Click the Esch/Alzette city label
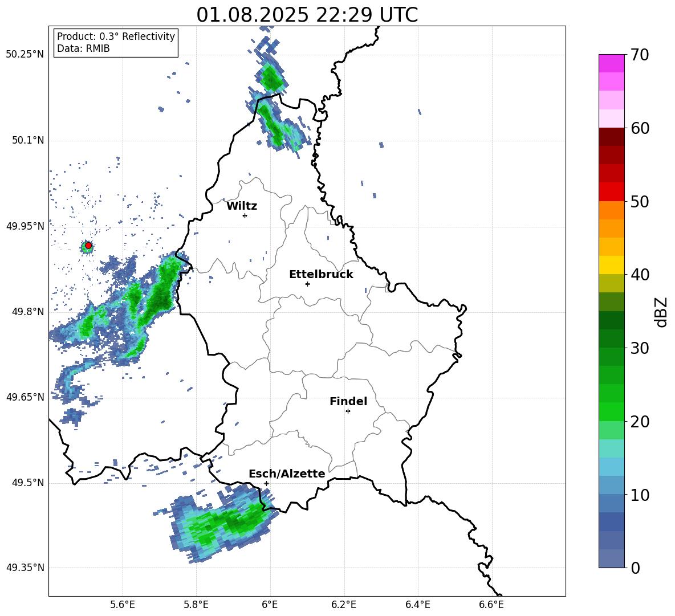 tap(287, 474)
